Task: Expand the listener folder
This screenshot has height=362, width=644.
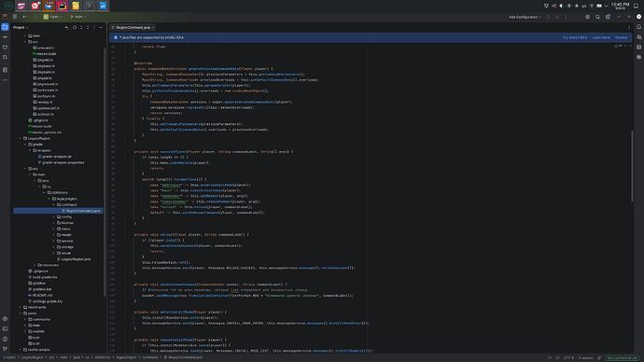Action: 54,223
